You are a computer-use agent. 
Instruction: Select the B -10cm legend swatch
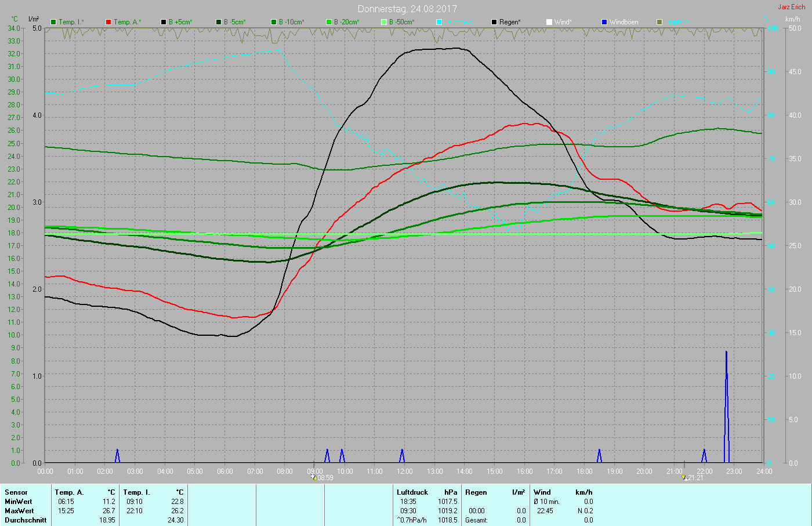pos(274,22)
